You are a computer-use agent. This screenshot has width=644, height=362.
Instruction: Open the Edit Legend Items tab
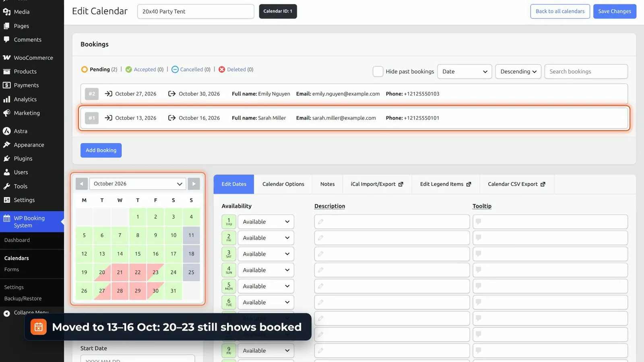pyautogui.click(x=446, y=184)
